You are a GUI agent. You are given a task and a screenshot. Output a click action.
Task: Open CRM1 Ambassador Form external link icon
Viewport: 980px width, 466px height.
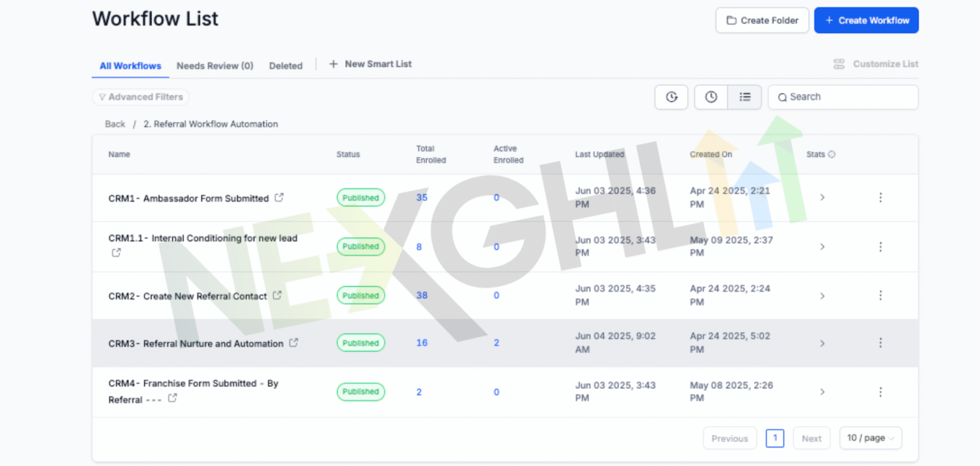pos(279,198)
